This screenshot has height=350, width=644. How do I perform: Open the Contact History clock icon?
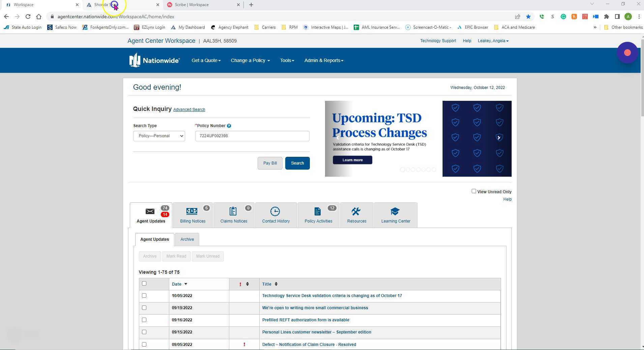point(275,211)
